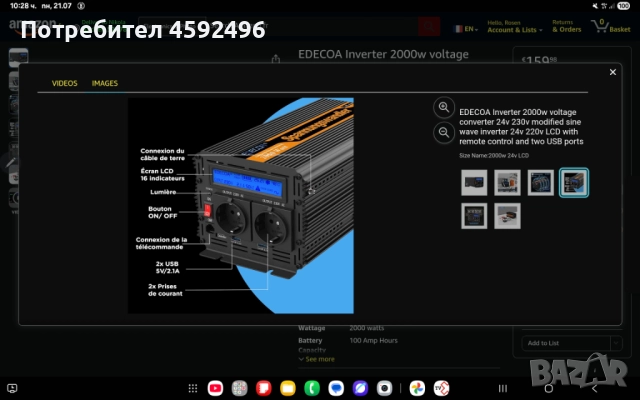The image size is (640, 400).
Task: Launch YouTube from the taskbar
Action: pyautogui.click(x=215, y=388)
